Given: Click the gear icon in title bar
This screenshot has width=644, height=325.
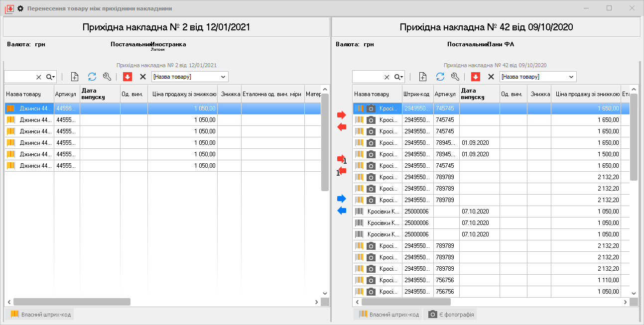Looking at the screenshot, I should (20, 9).
